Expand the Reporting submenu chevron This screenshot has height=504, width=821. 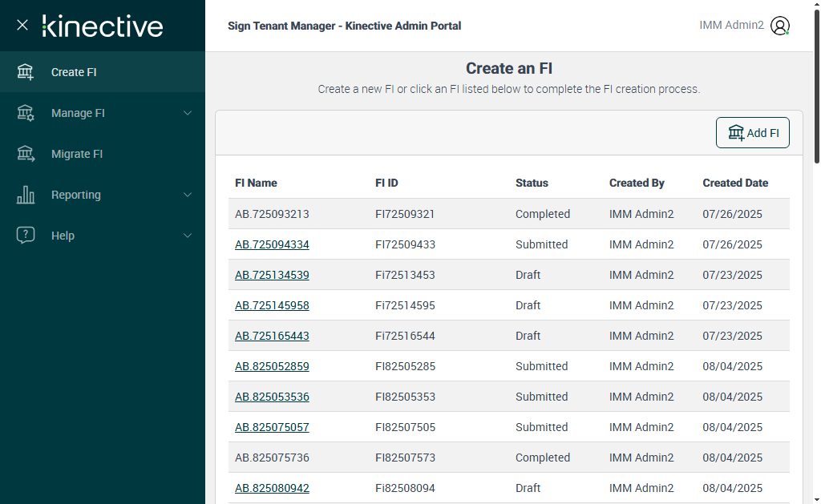188,195
